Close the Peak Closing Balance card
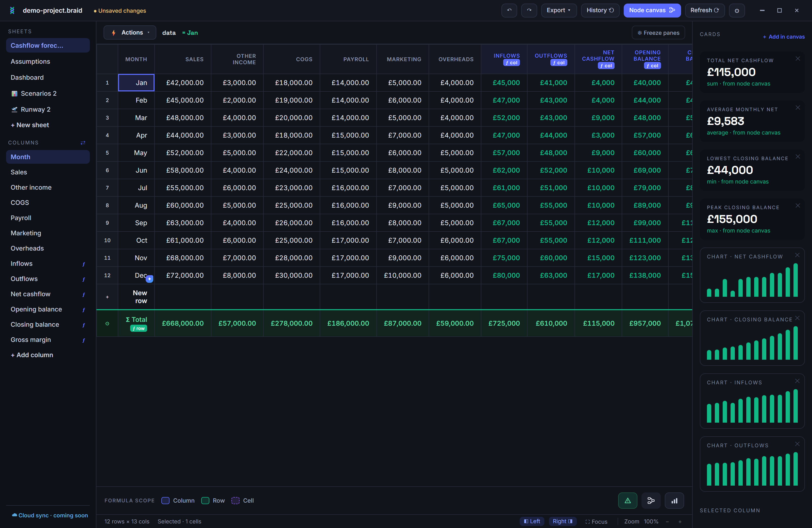The height and width of the screenshot is (528, 812). [798, 205]
